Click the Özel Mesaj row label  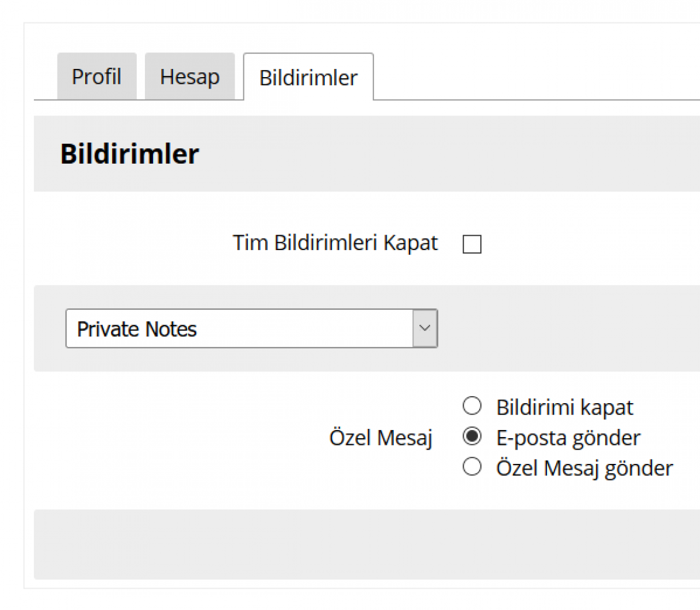pyautogui.click(x=381, y=438)
